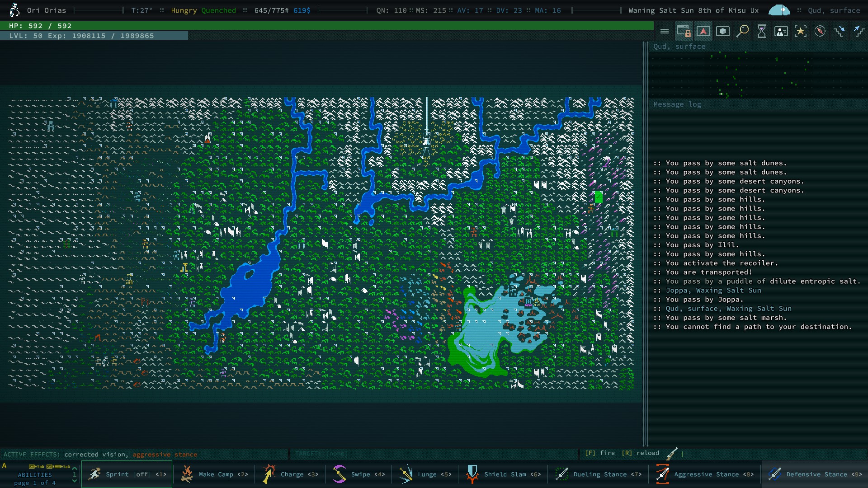Open the character sheet ID card icon
This screenshot has width=868, height=488.
tap(781, 31)
